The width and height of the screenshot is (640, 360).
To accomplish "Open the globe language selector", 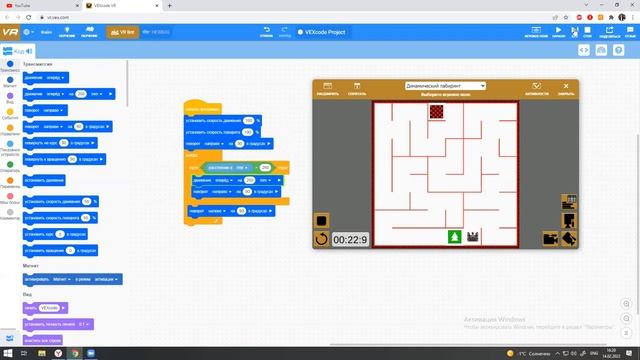I will point(28,32).
